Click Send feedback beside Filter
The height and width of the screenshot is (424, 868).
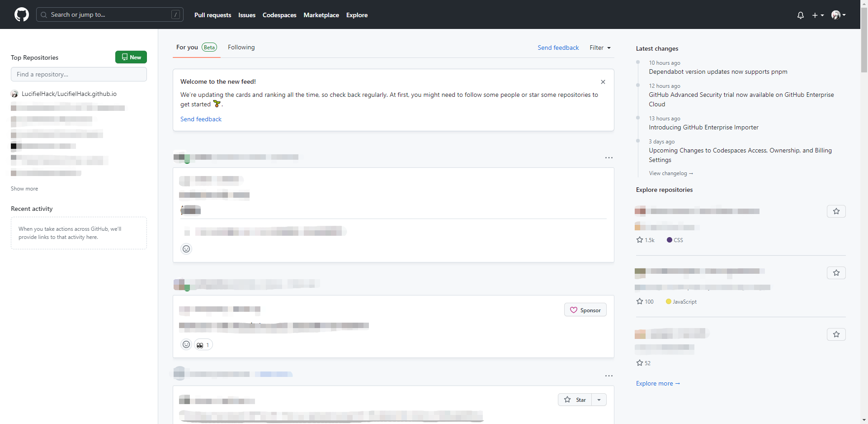[x=558, y=48]
